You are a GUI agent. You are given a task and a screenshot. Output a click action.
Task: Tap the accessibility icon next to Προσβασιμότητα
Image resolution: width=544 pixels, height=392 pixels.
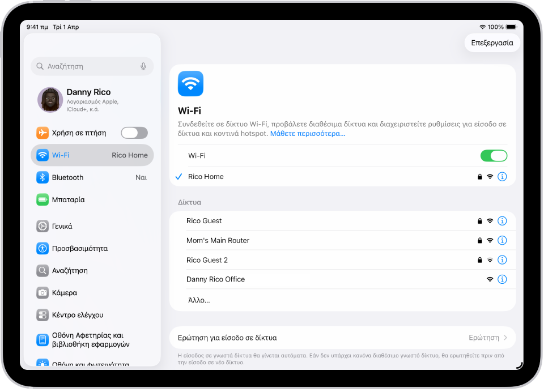(x=42, y=248)
